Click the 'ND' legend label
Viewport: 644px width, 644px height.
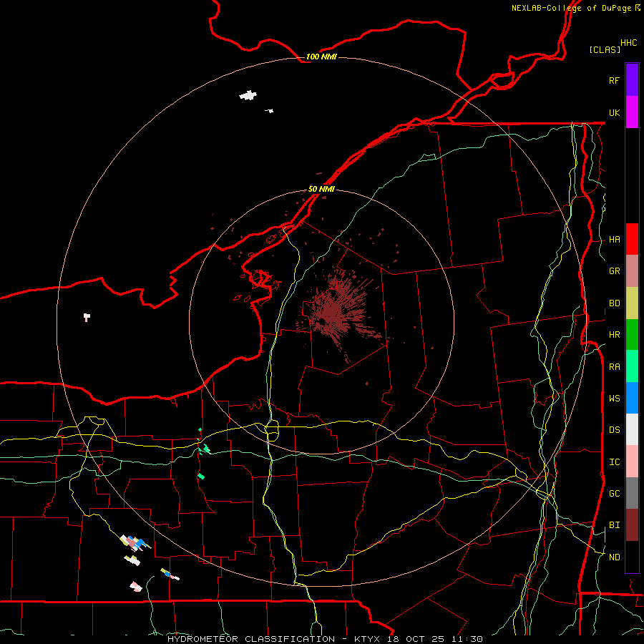(x=614, y=557)
